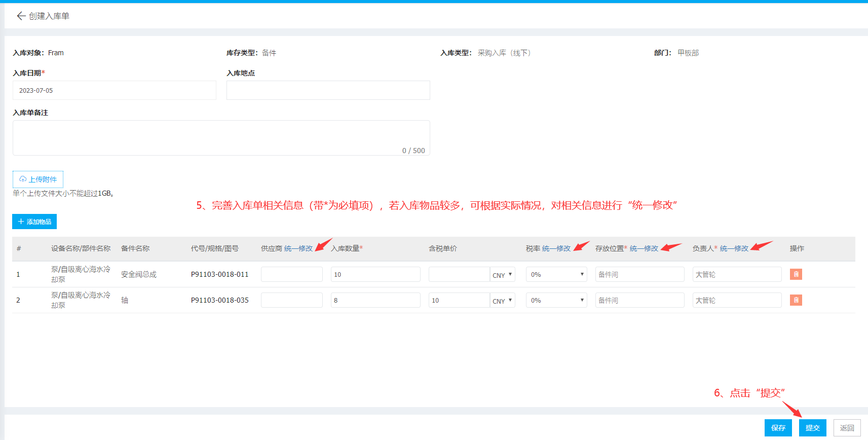Screen dimensions: 868x440
Task: Click the 备件名称 column header
Action: [x=135, y=248]
